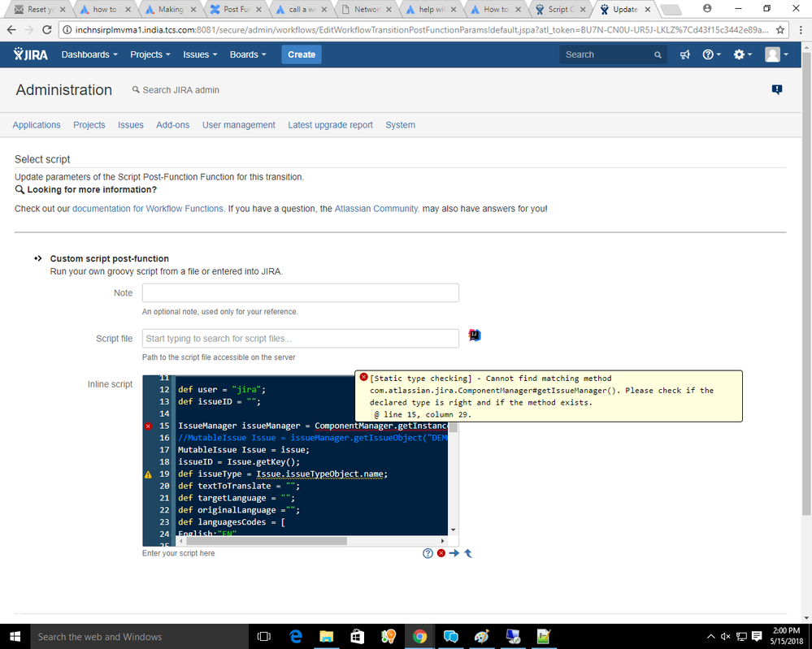Open the User management tab
Viewport: 812px width, 649px height.
point(239,125)
